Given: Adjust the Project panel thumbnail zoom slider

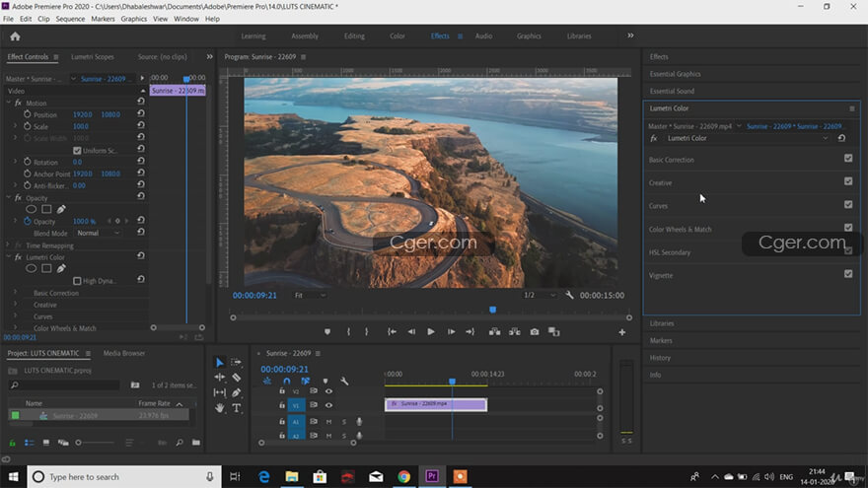Looking at the screenshot, I should click(79, 443).
